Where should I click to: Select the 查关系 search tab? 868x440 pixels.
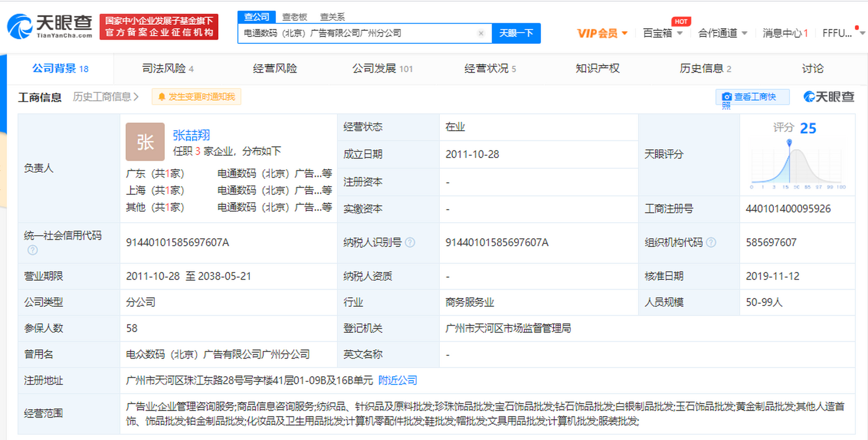(332, 17)
